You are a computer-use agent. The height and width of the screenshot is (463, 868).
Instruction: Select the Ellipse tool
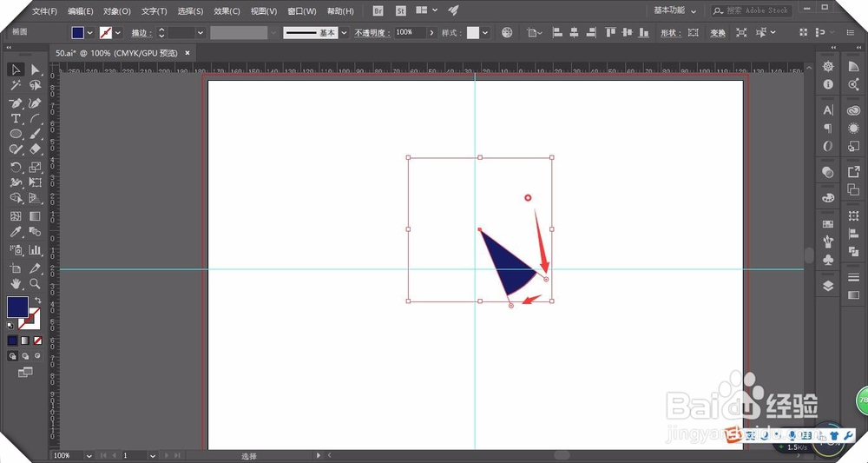[16, 134]
